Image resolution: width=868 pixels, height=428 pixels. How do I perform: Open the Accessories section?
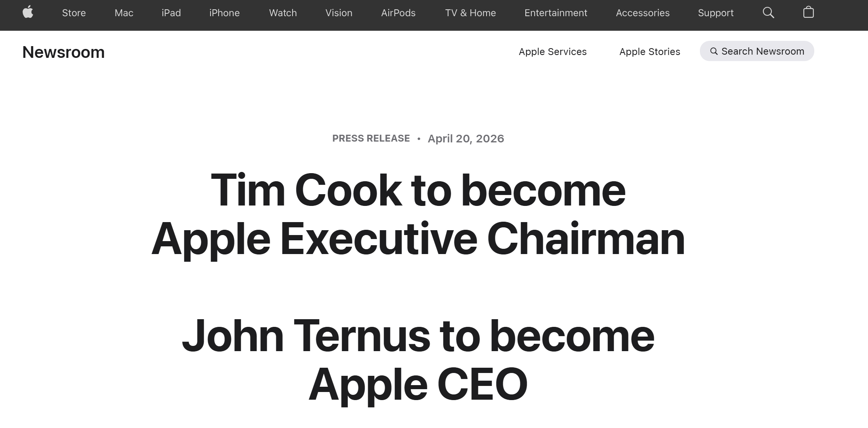tap(642, 13)
